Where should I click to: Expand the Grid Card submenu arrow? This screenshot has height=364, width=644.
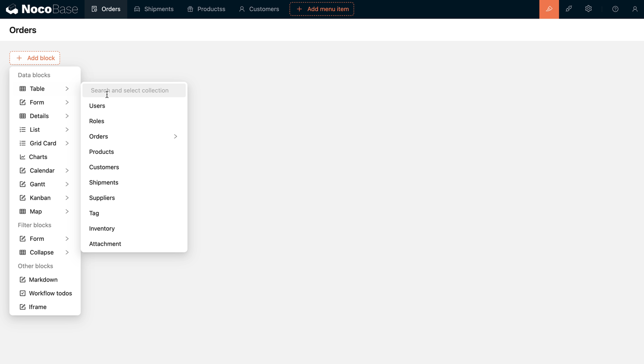click(67, 143)
